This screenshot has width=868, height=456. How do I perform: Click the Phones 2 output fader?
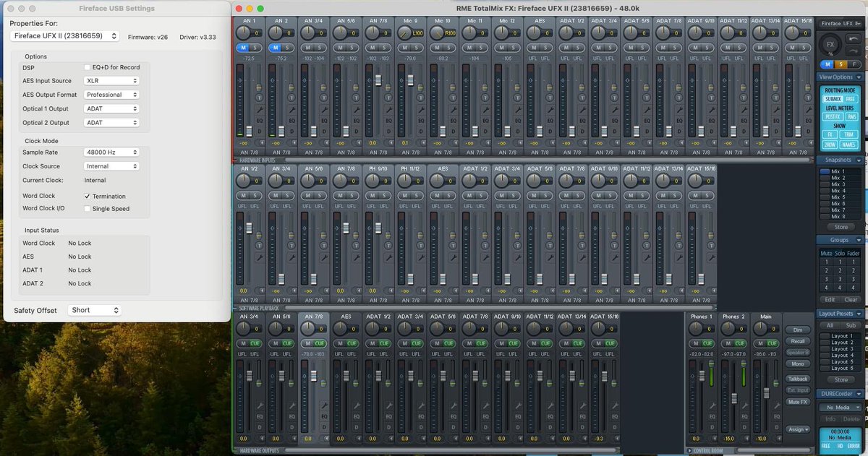click(734, 398)
